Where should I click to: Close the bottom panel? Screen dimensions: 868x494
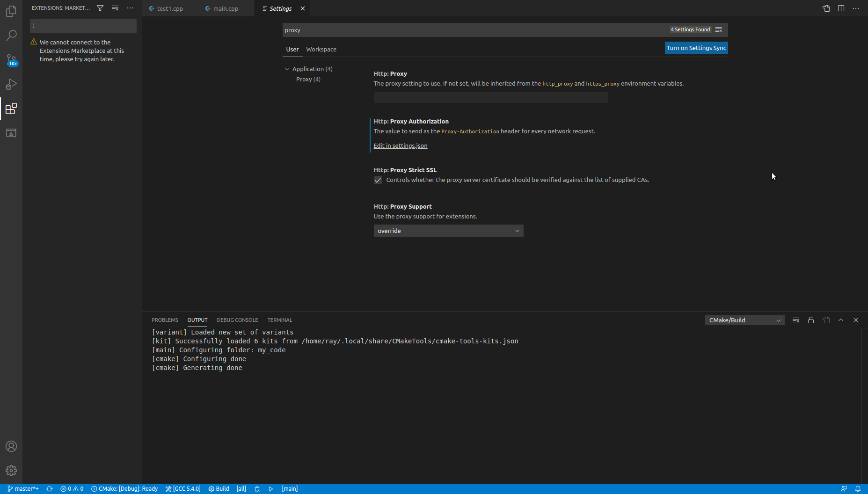856,320
